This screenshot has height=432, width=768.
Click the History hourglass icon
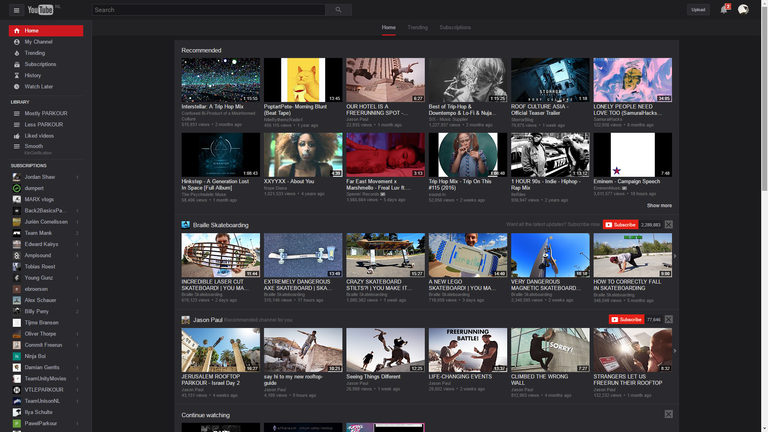click(x=17, y=76)
